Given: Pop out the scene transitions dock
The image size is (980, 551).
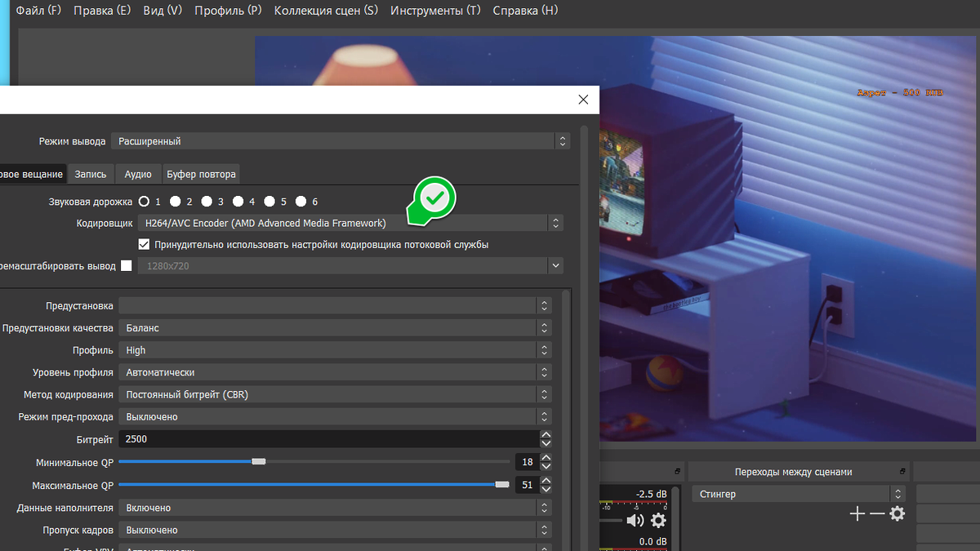Looking at the screenshot, I should click(902, 472).
